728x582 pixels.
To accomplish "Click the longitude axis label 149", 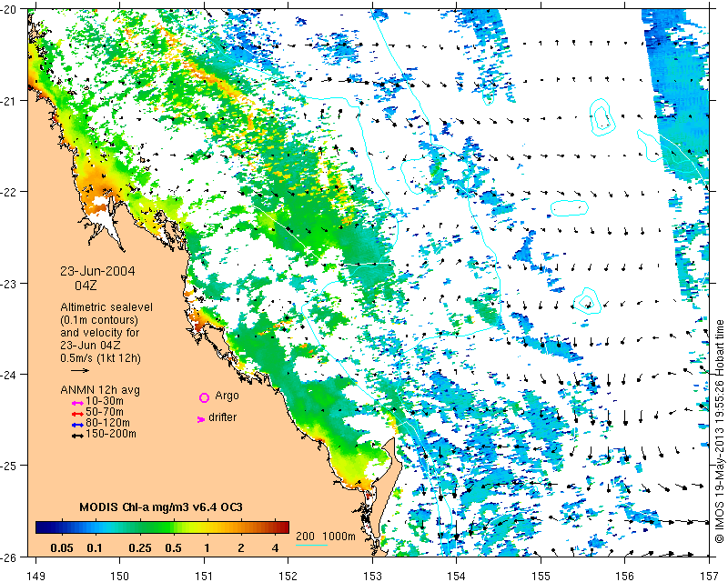I will coord(36,576).
